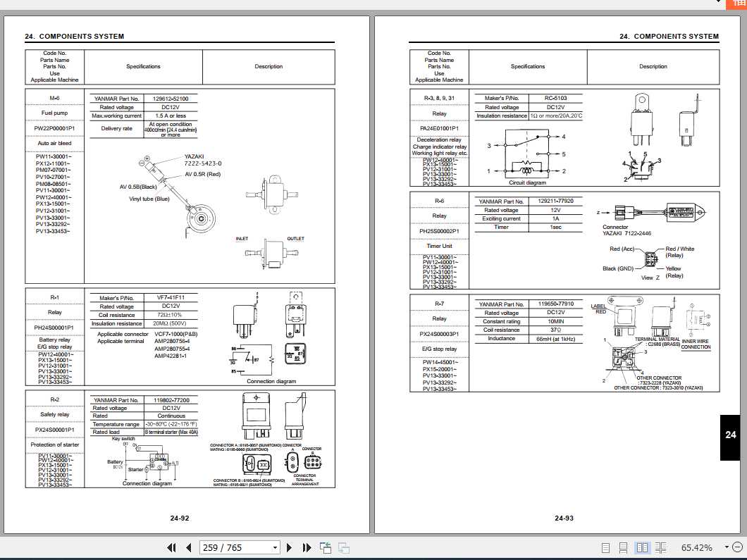Select the R-3, 8, 9, 31 code cell
The image size is (747, 560).
(439, 98)
